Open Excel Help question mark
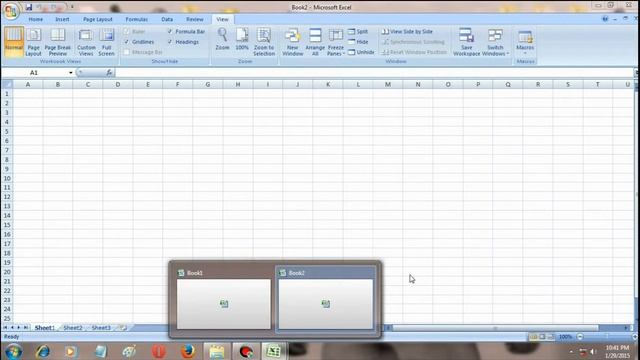Screen dimensions: 640x360 pos(605,19)
